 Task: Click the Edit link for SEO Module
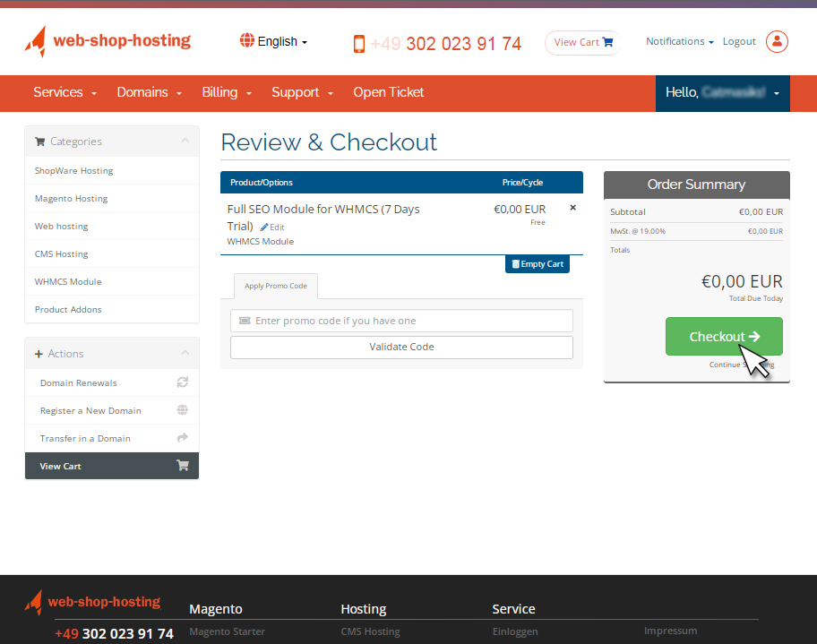pos(272,228)
